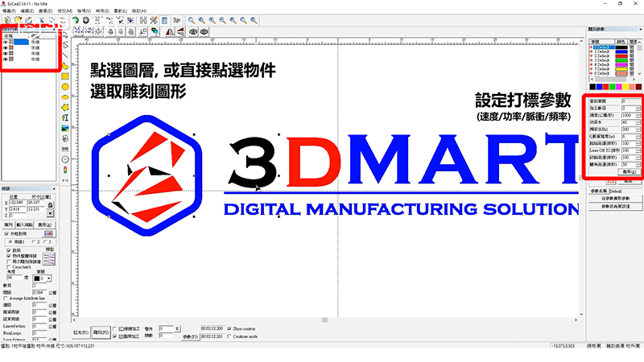Click the power percentage spinner arrows
644x362 pixels.
tap(638, 121)
